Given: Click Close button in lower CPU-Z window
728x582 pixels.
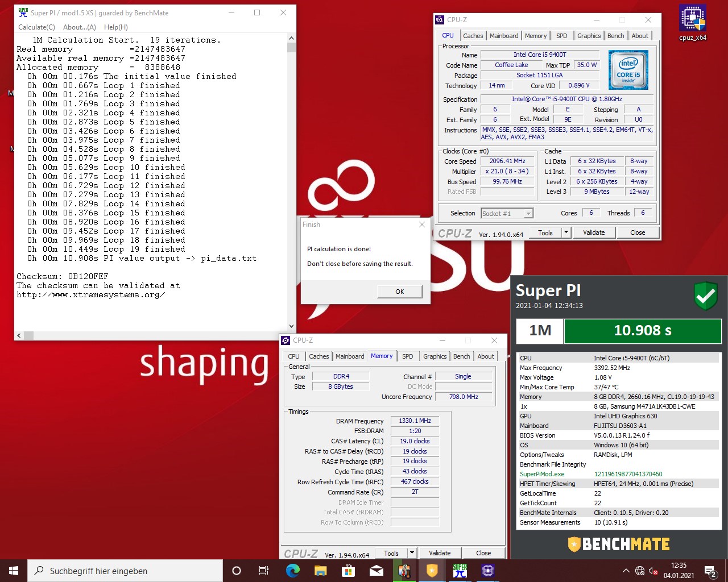Looking at the screenshot, I should [483, 553].
